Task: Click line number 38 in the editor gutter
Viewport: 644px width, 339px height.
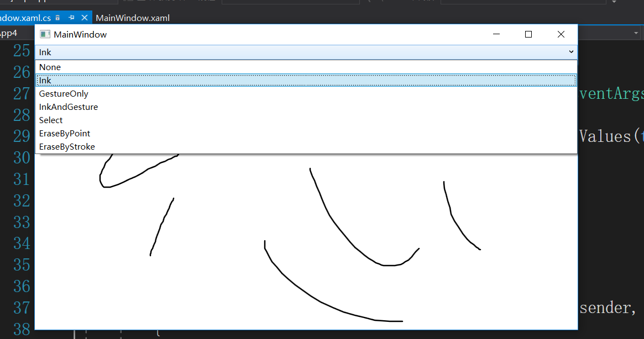Action: click(x=22, y=329)
